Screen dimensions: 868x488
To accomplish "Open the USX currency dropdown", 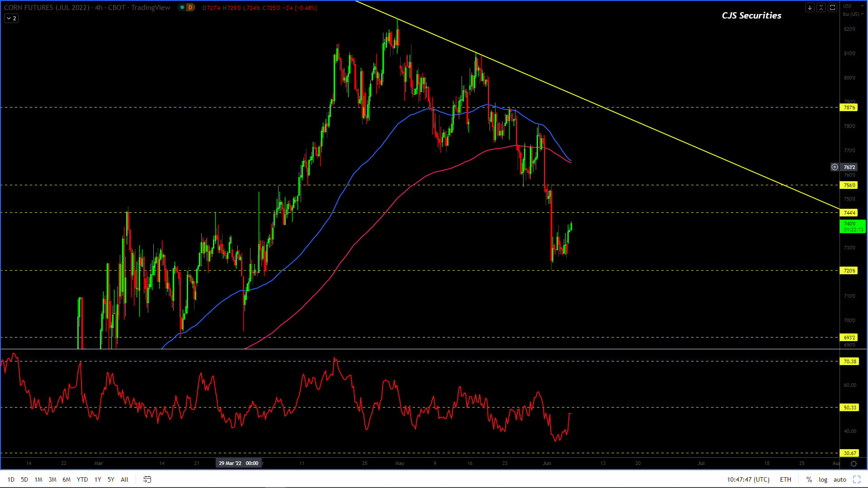I will 848,6.
